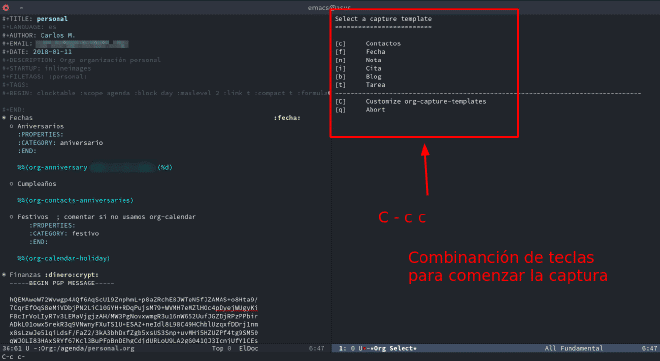
Task: Click ElDoc in left mode line
Action: 248,348
